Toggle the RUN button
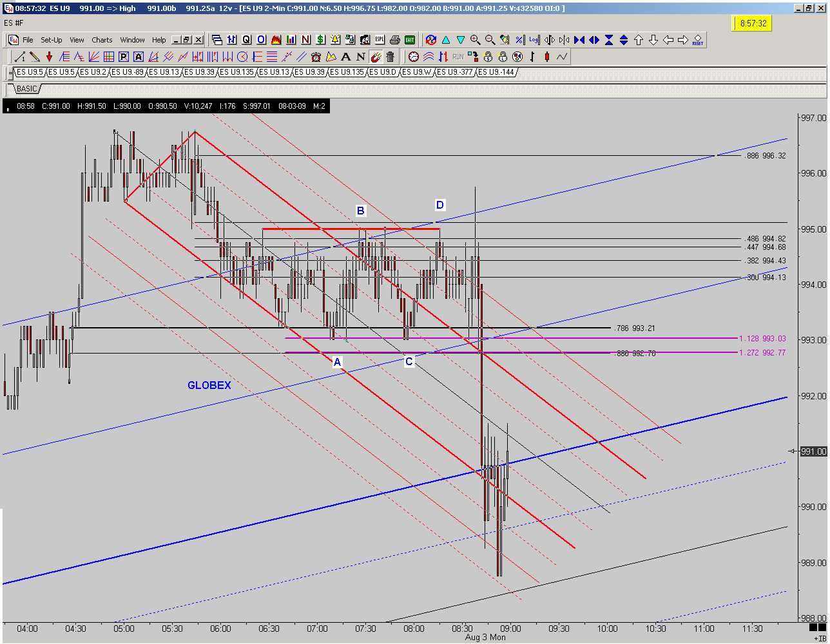This screenshot has height=644, width=830. click(458, 57)
